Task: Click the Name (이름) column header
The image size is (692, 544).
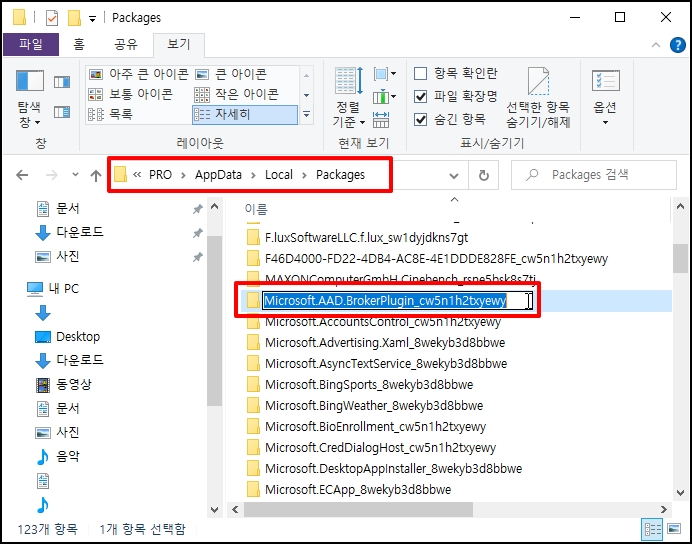Action: (256, 209)
